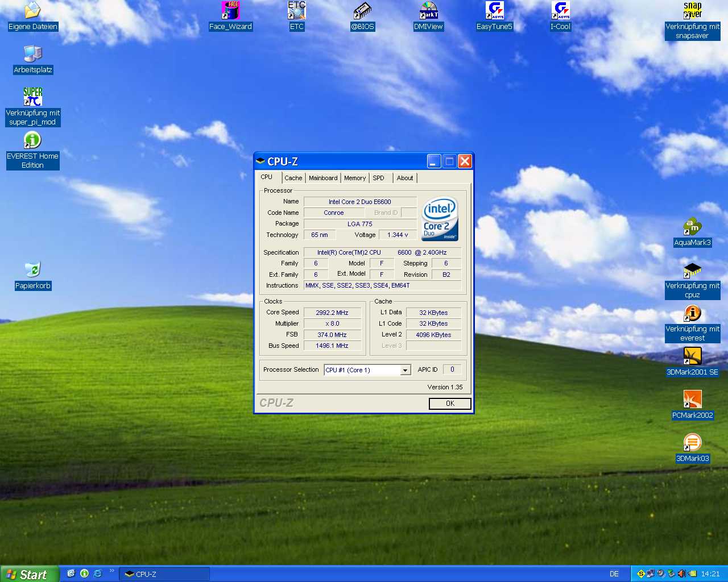728x582 pixels.
Task: Click the CPU-Z window title bar icon
Action: (x=260, y=161)
